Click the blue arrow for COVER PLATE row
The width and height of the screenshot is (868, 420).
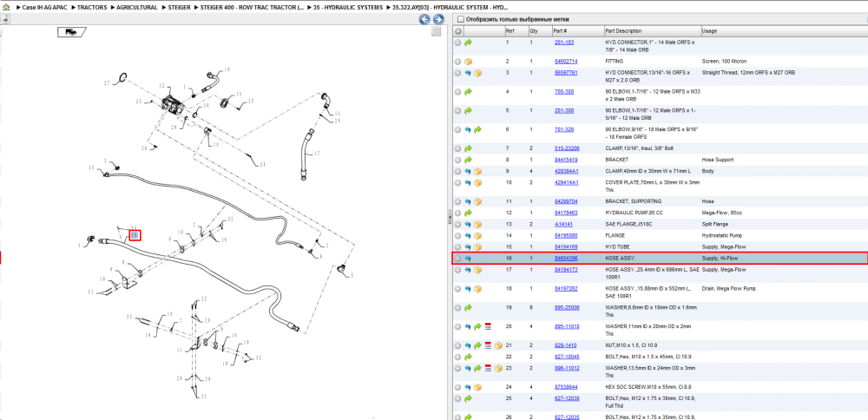click(x=468, y=182)
